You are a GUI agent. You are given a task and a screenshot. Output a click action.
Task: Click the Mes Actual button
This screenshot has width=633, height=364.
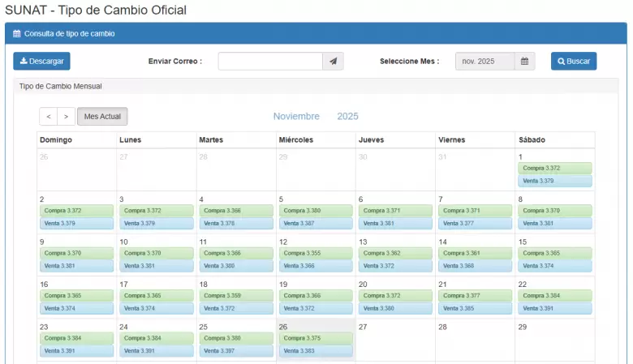[x=102, y=117]
